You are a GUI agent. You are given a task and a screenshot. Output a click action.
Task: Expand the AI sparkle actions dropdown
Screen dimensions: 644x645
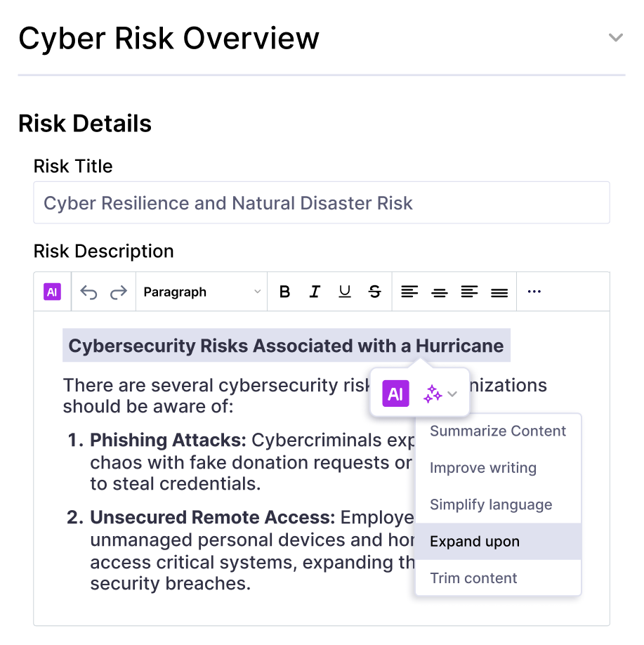point(440,394)
